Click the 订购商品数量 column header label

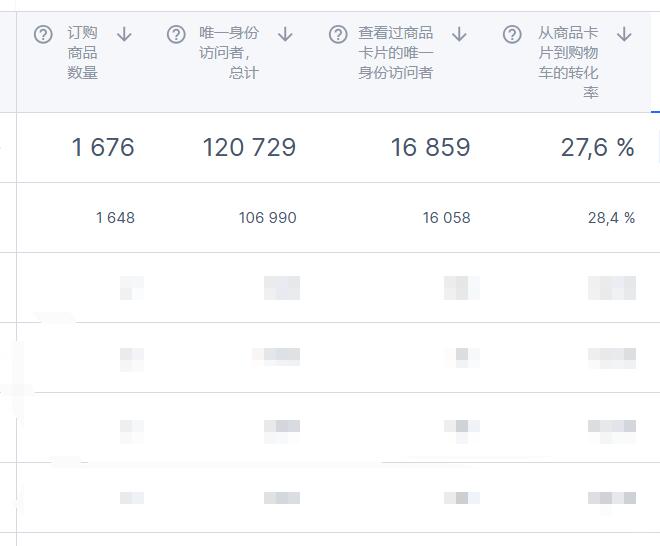point(82,53)
